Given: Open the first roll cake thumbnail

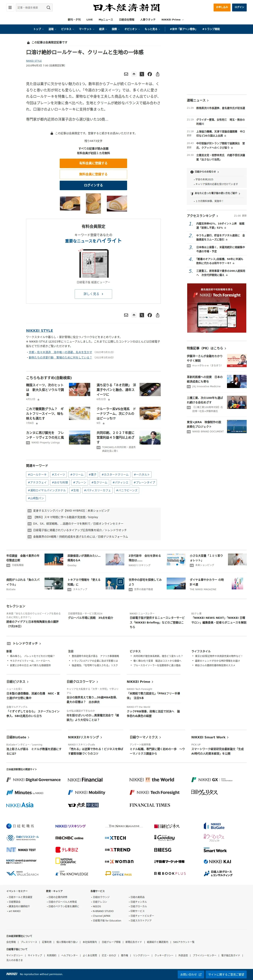Looking at the screenshot, I should click(70, 204).
